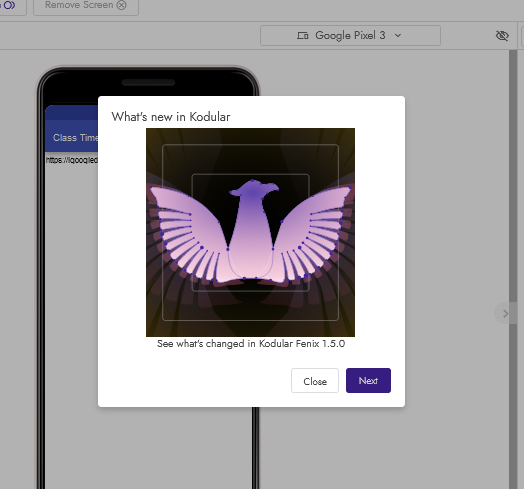Click the device icon beside Google Pixel 3
Image resolution: width=524 pixels, height=489 pixels.
click(x=303, y=35)
